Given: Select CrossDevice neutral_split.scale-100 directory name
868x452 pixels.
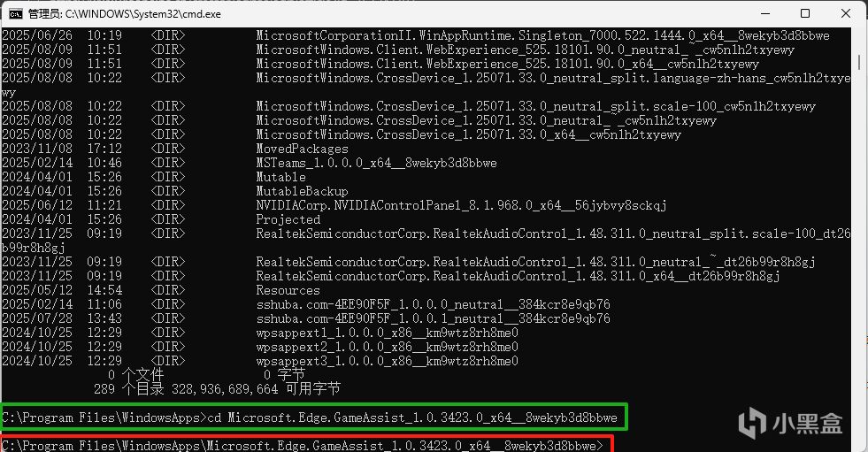Looking at the screenshot, I should click(535, 106).
